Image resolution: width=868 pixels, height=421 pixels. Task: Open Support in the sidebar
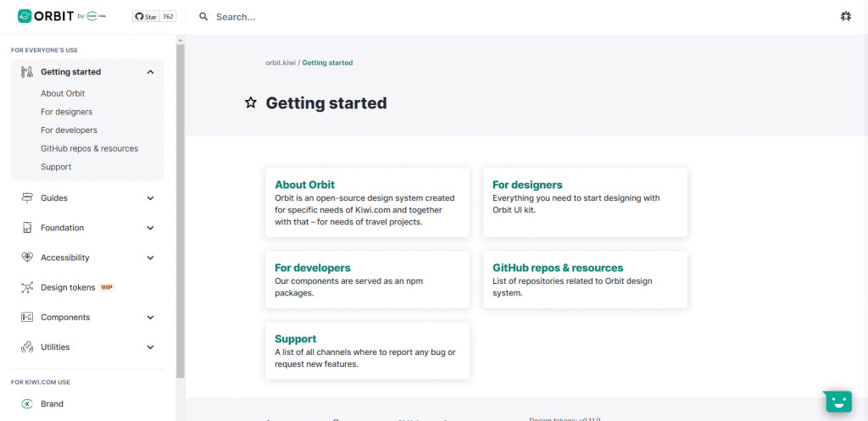pos(56,167)
